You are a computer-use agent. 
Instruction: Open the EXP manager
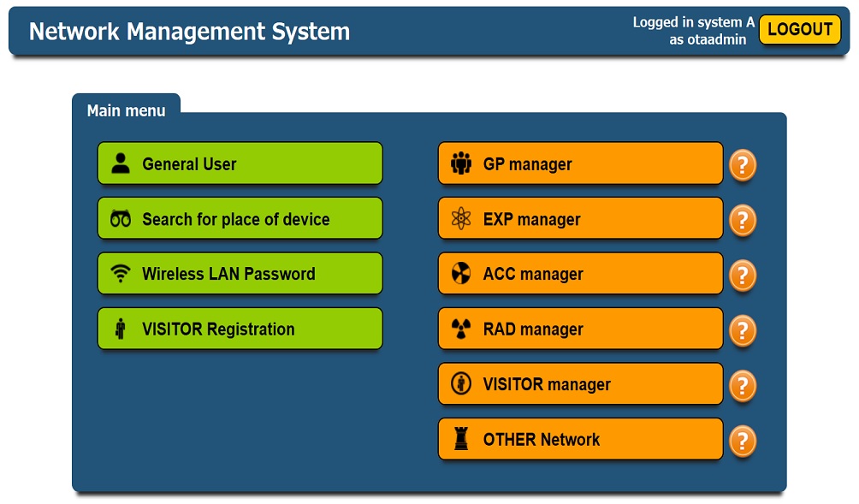pos(581,218)
